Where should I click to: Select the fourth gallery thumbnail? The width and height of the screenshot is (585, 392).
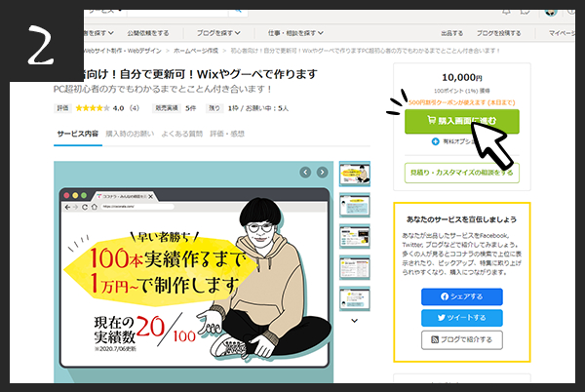click(x=355, y=268)
